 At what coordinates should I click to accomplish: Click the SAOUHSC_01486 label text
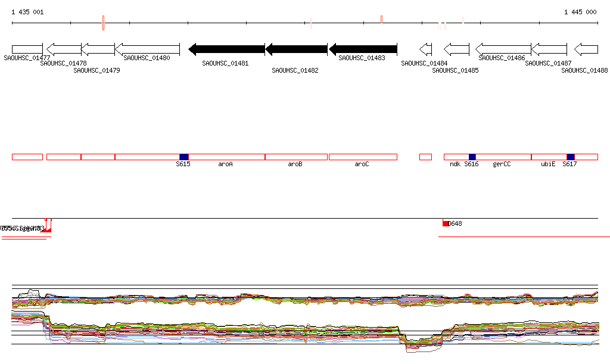pyautogui.click(x=502, y=58)
